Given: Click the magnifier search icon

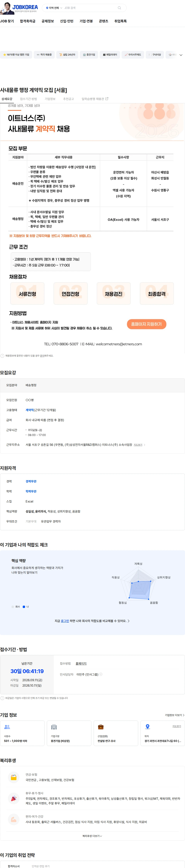Looking at the screenshot, I should tap(119, 8).
